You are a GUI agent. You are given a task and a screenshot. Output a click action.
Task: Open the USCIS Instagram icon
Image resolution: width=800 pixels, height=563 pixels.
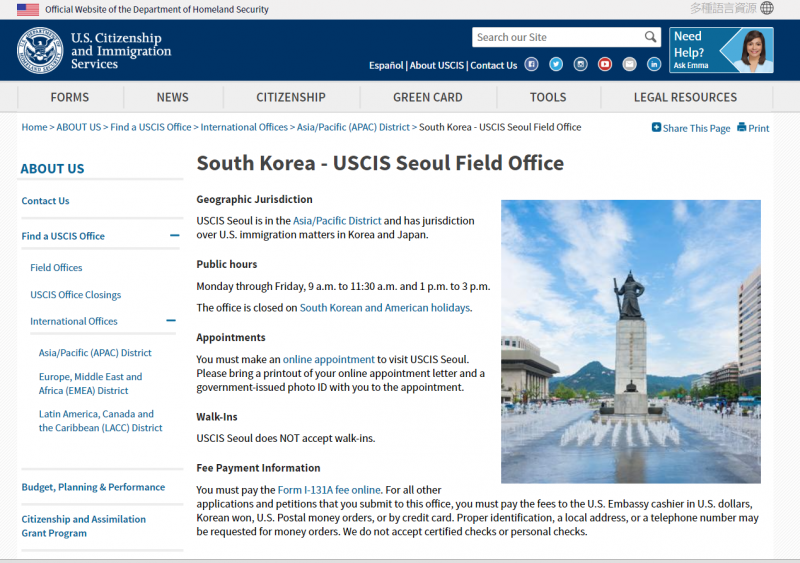pyautogui.click(x=580, y=64)
